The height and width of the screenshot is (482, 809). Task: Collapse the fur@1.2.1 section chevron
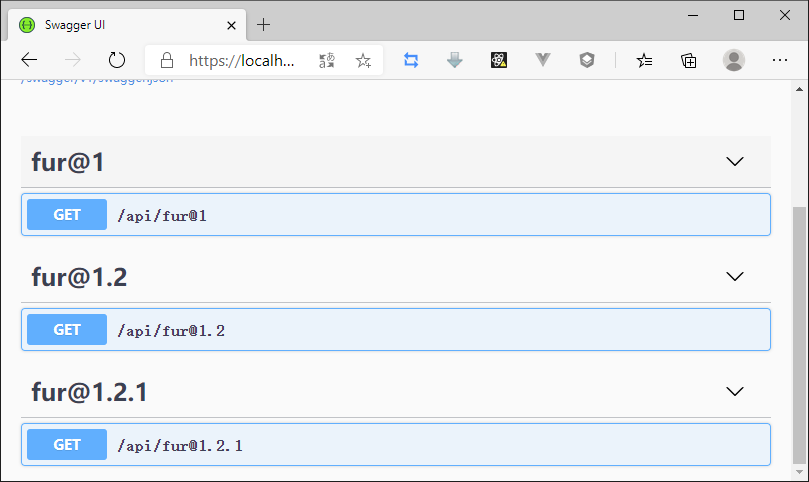[x=735, y=392]
